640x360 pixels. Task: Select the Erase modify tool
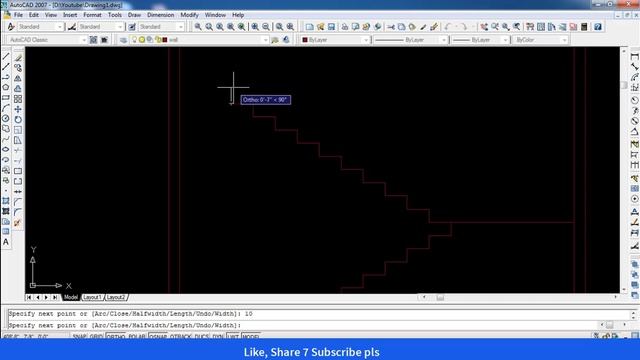click(x=18, y=58)
